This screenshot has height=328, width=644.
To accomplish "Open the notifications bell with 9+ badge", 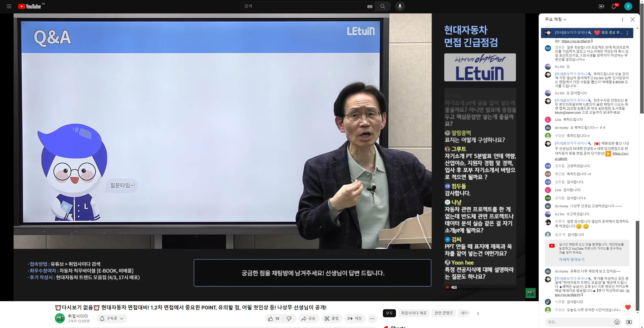I will coord(614,6).
